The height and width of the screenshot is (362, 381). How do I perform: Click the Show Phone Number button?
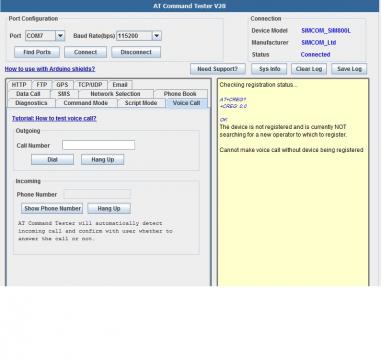pos(52,208)
